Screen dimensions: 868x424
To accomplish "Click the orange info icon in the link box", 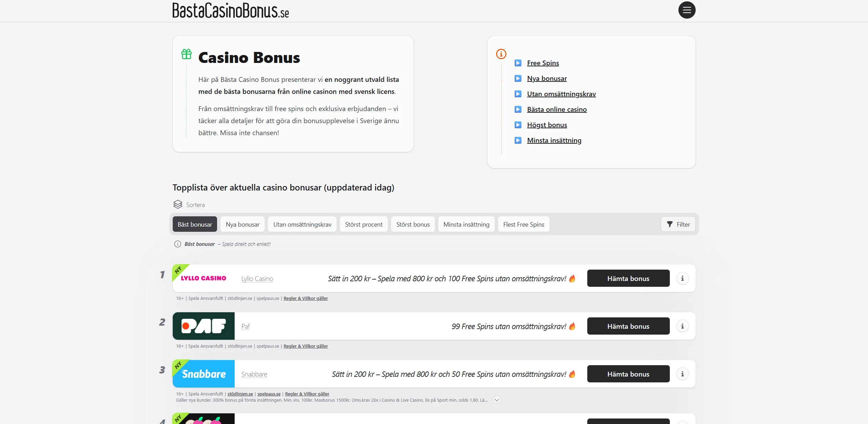I will point(501,54).
